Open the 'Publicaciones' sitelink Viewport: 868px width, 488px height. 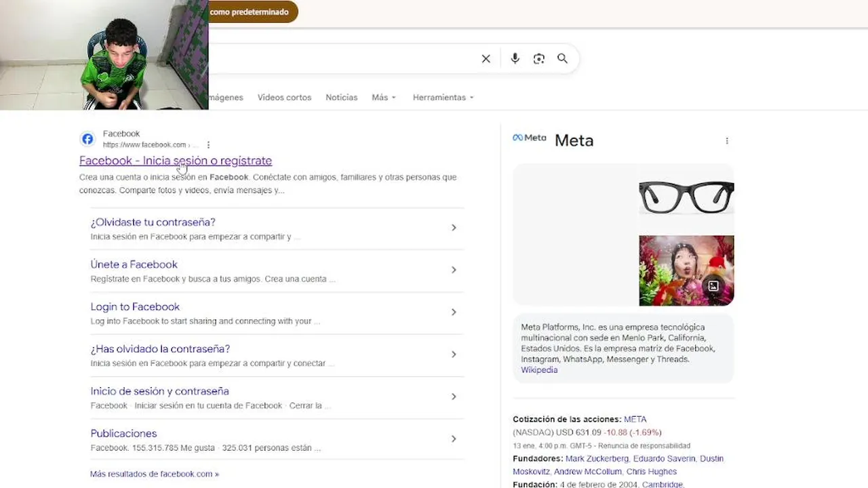tap(123, 434)
